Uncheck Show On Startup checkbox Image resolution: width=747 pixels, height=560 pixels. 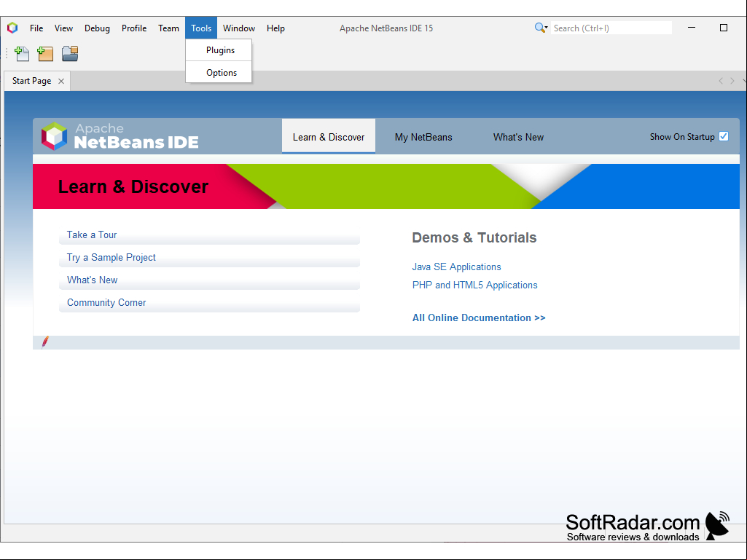click(x=723, y=136)
